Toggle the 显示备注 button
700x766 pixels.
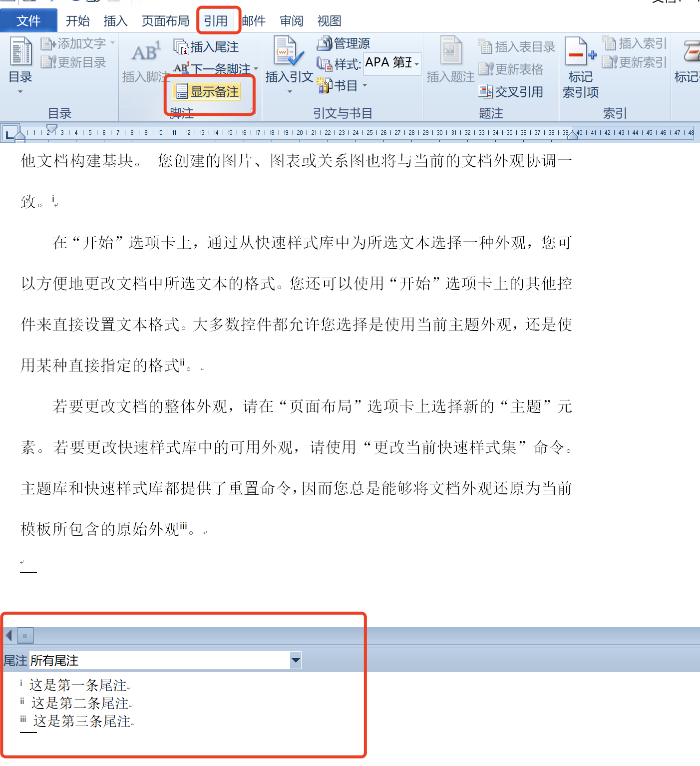[x=207, y=92]
